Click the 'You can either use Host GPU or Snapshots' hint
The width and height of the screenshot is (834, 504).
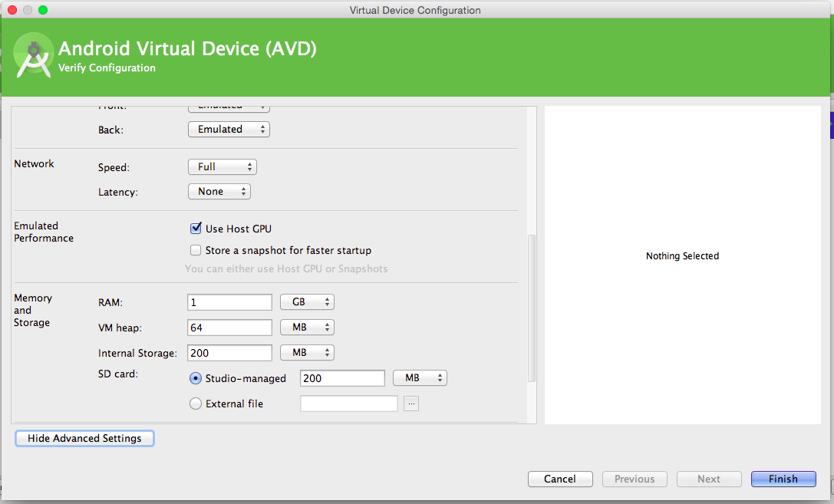(x=286, y=269)
